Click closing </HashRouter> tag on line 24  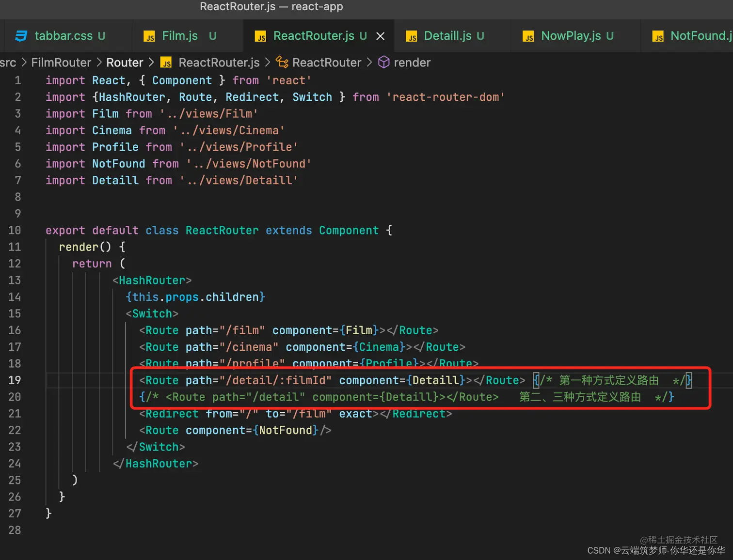pyautogui.click(x=156, y=464)
